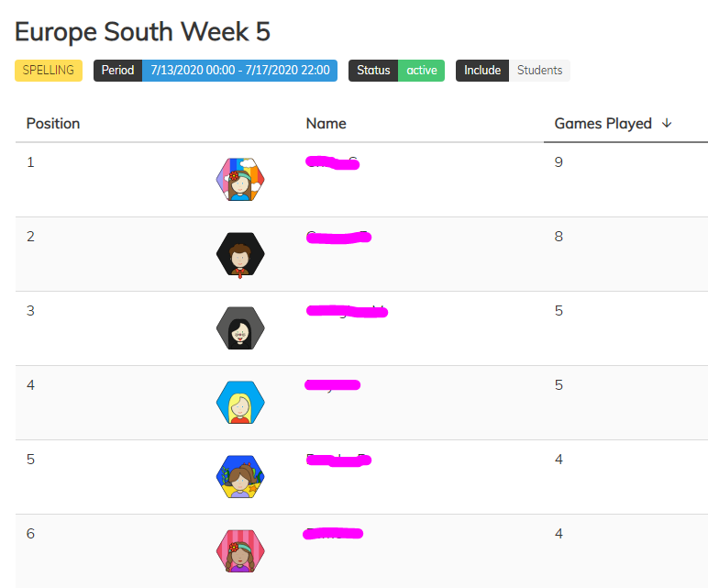Click the sort arrow beside Games Played
708x588 pixels.
(667, 123)
